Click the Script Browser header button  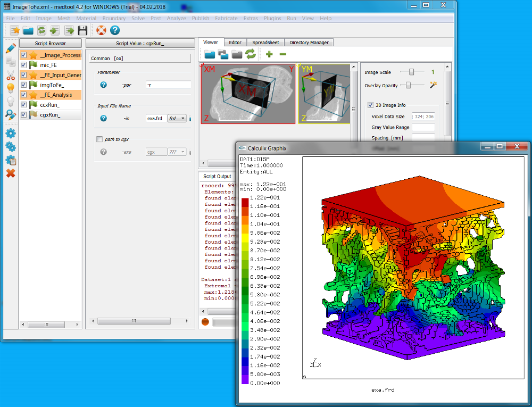50,43
